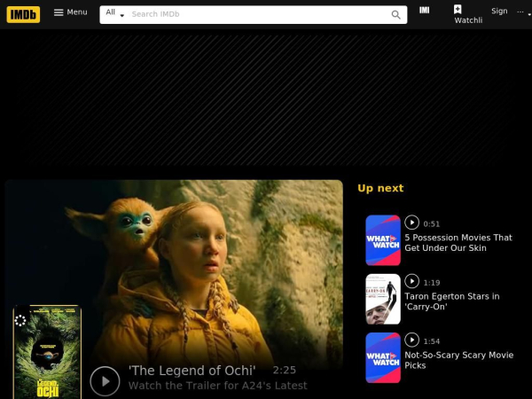The height and width of the screenshot is (399, 532).
Task: Play the 0:51 Possession Movies video
Action: [x=412, y=223]
